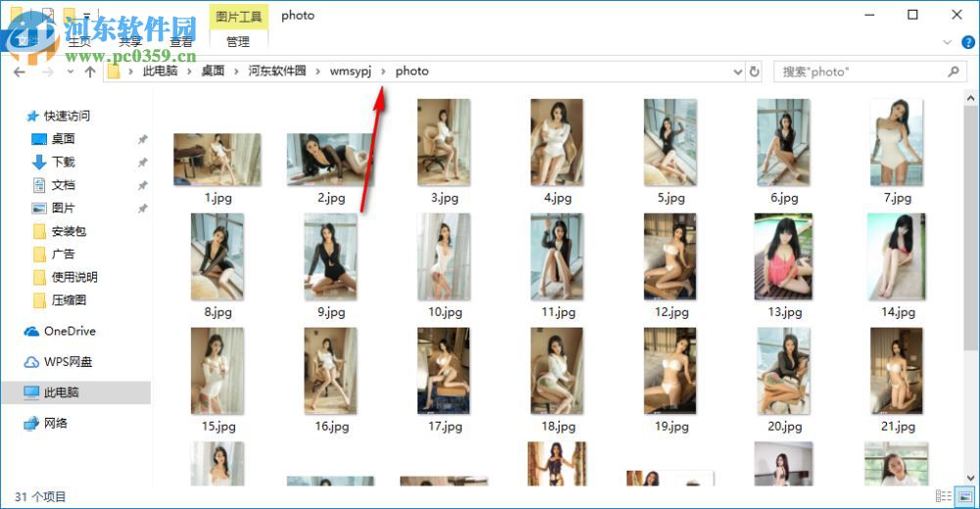The height and width of the screenshot is (509, 980).
Task: Select the 5.jpg thumbnail
Action: tap(670, 142)
